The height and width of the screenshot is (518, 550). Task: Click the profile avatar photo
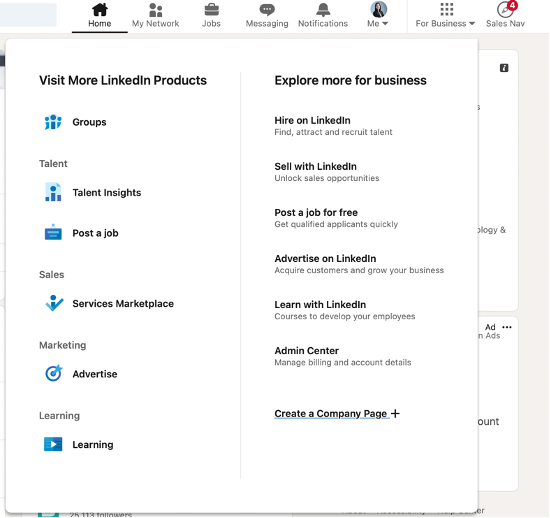point(378,9)
